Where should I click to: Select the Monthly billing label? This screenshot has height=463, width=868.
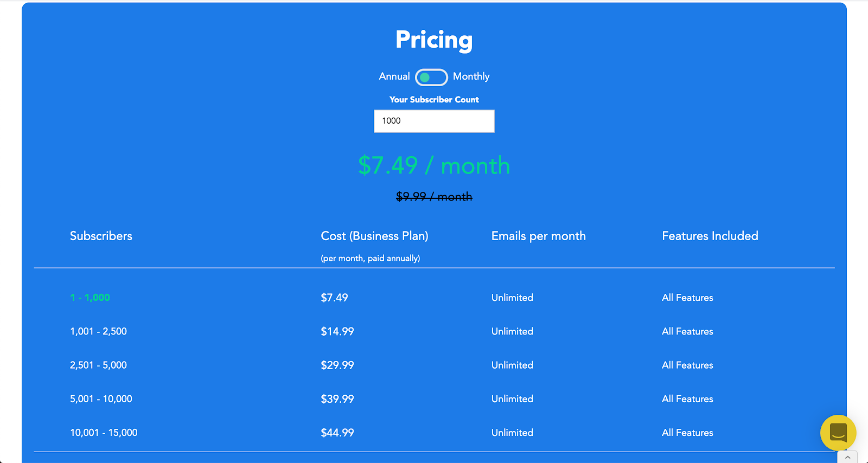pyautogui.click(x=471, y=76)
